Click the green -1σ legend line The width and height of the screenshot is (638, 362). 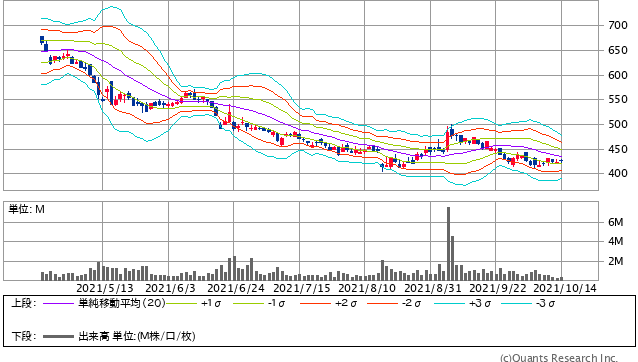248,303
